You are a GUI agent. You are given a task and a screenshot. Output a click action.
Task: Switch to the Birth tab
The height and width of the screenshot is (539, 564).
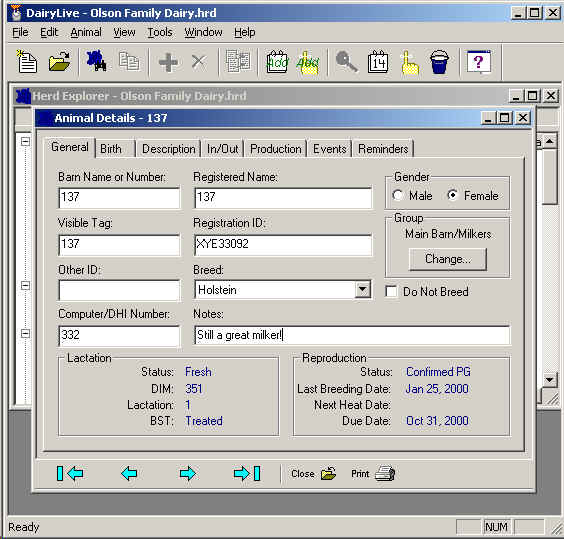click(x=115, y=149)
